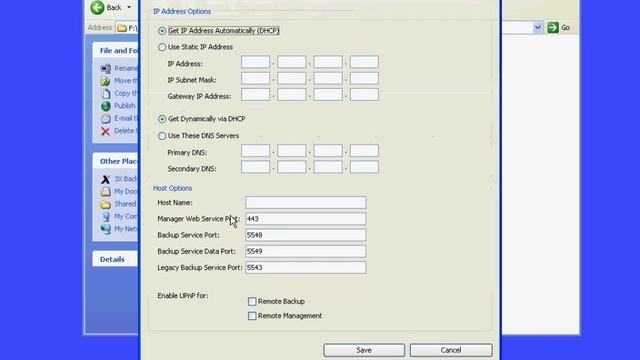Enable UPnP for Remote Management
The image size is (640, 360).
(252, 316)
